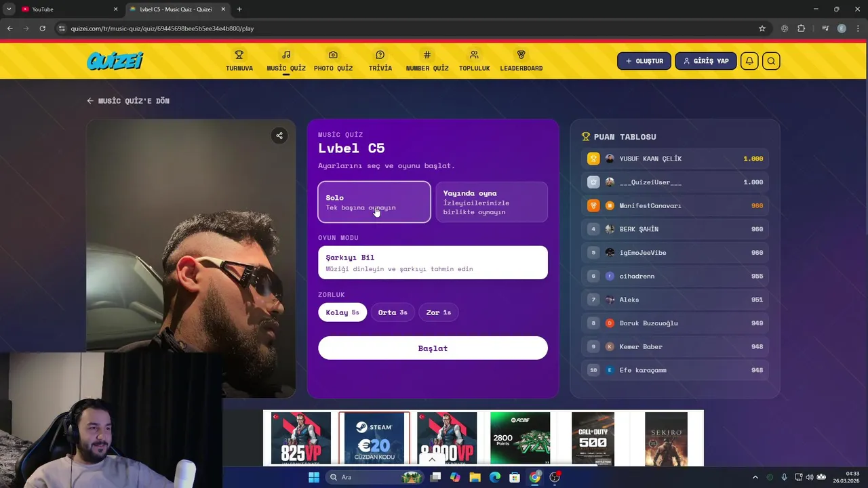Open File Explorer from the taskbar
The height and width of the screenshot is (488, 868).
(475, 477)
